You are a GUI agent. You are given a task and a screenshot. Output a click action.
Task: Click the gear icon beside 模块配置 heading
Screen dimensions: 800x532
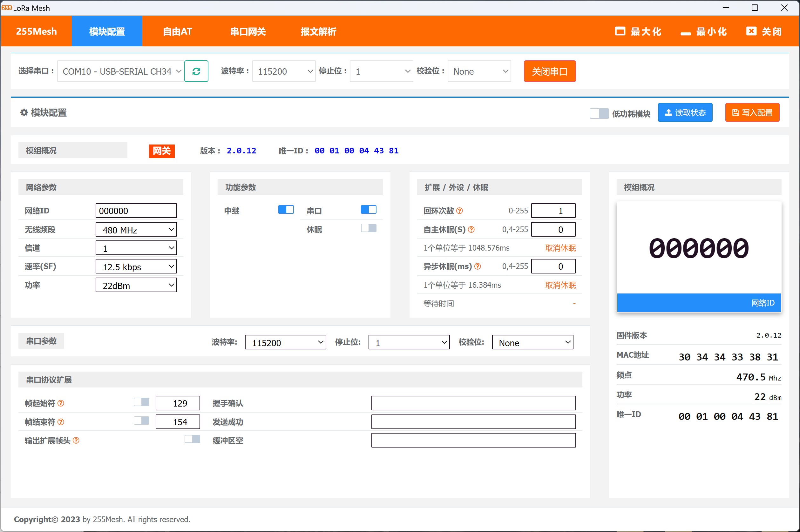24,112
